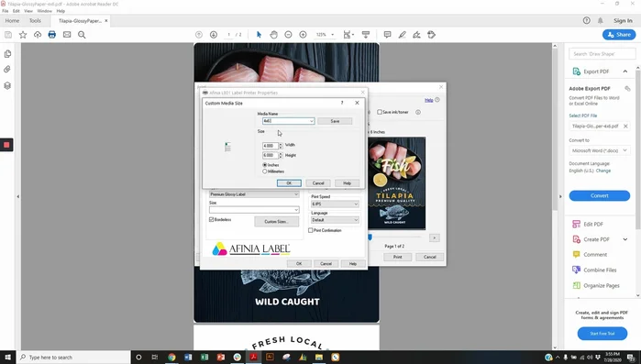The height and width of the screenshot is (364, 641).
Task: Click the blue Convert button
Action: (x=600, y=195)
